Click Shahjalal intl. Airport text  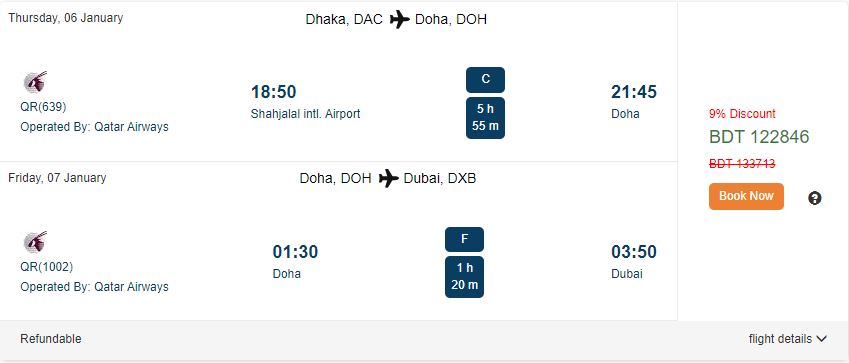[305, 114]
